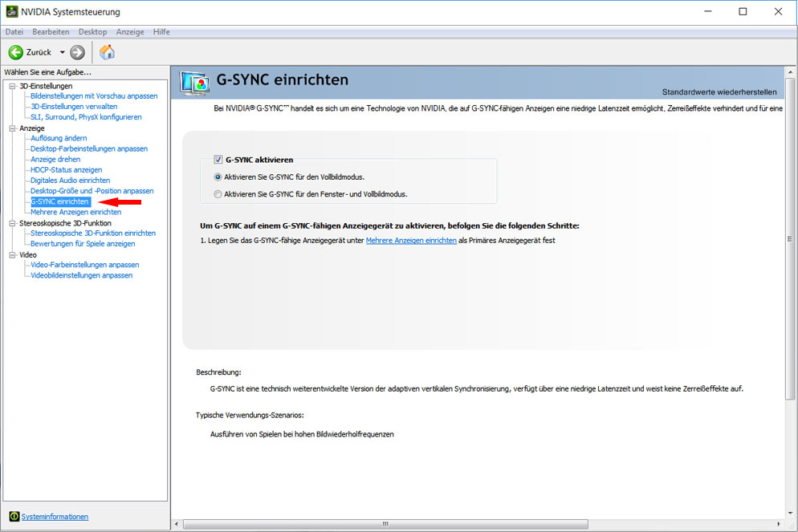Maximize the NVIDIA Systemsteuerung window
This screenshot has height=532, width=798.
point(743,12)
